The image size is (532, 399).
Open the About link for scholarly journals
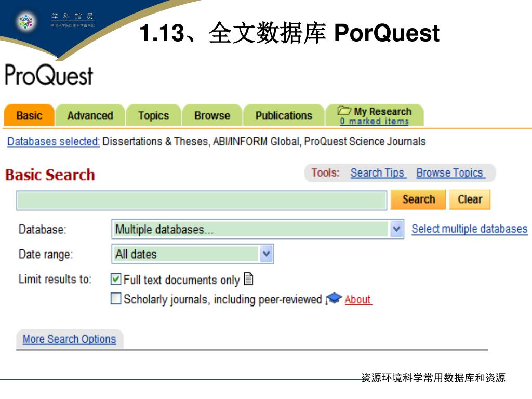pos(357,300)
